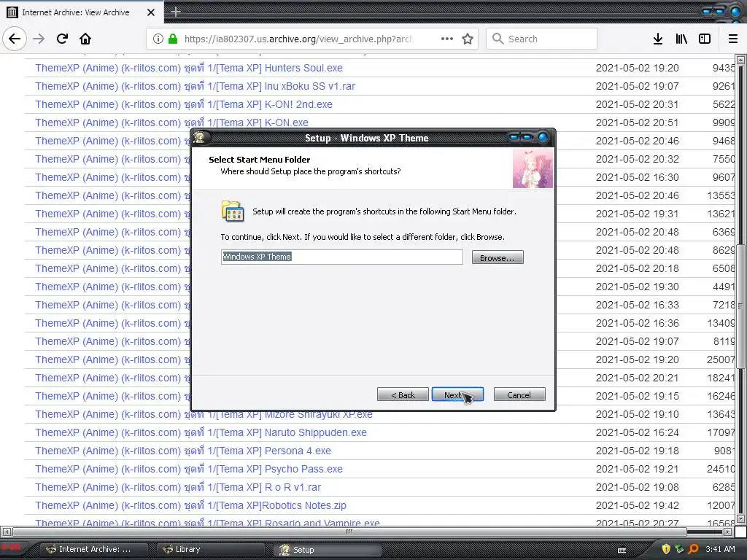Click the green network tray icon
This screenshot has height=560, width=747.
point(679,549)
